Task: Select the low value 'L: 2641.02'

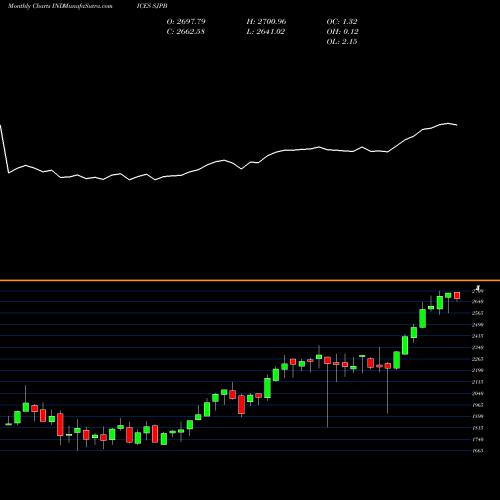Action: coord(266,32)
